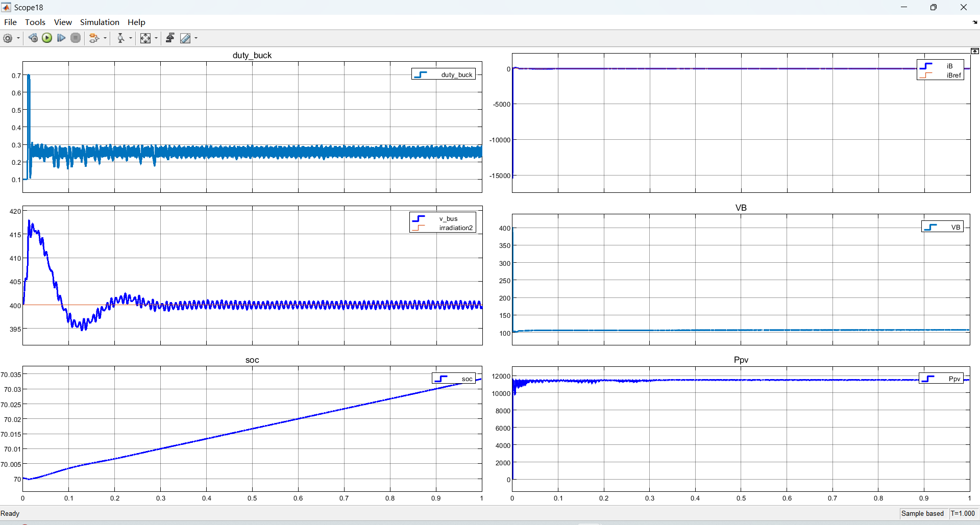Enable Cursor Measurements ruler icon
Viewport: 980px width, 525px height.
[185, 38]
